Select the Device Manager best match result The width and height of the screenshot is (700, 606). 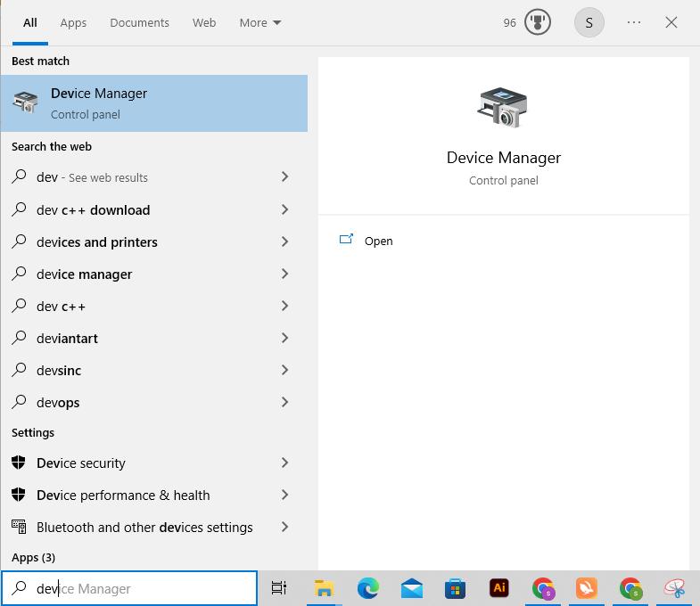153,103
